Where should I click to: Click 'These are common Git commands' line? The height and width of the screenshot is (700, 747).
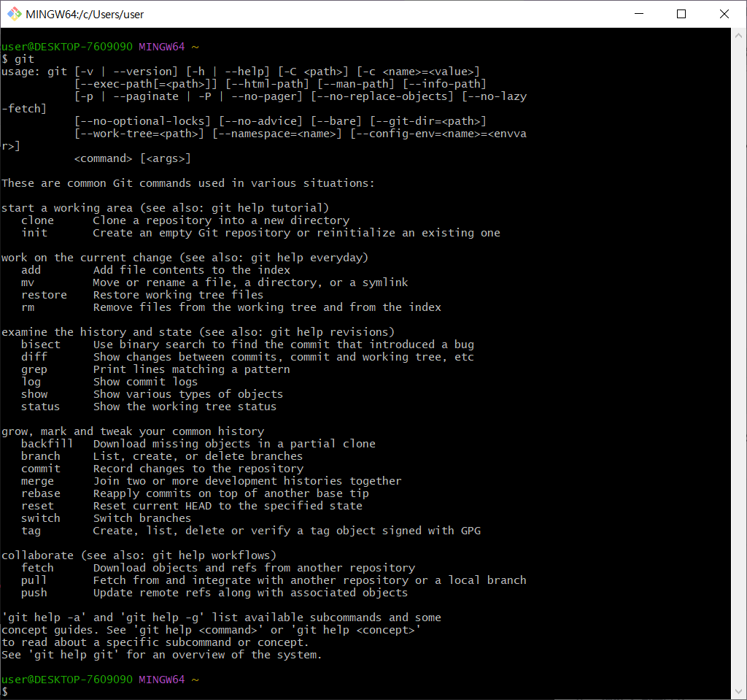tap(188, 183)
